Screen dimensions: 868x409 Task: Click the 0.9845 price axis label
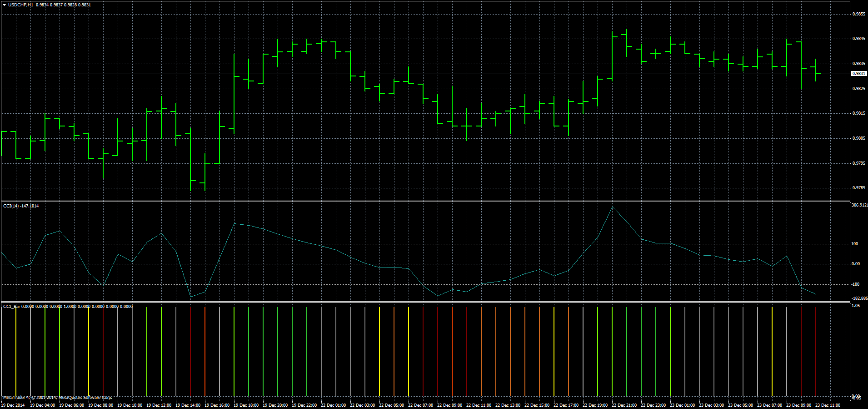point(859,39)
